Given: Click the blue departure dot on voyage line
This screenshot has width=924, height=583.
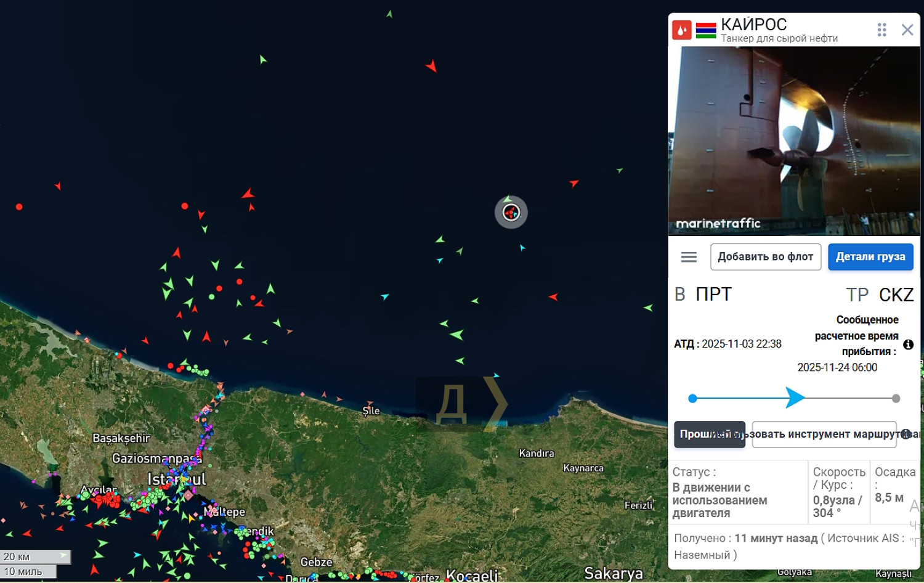Looking at the screenshot, I should point(692,399).
